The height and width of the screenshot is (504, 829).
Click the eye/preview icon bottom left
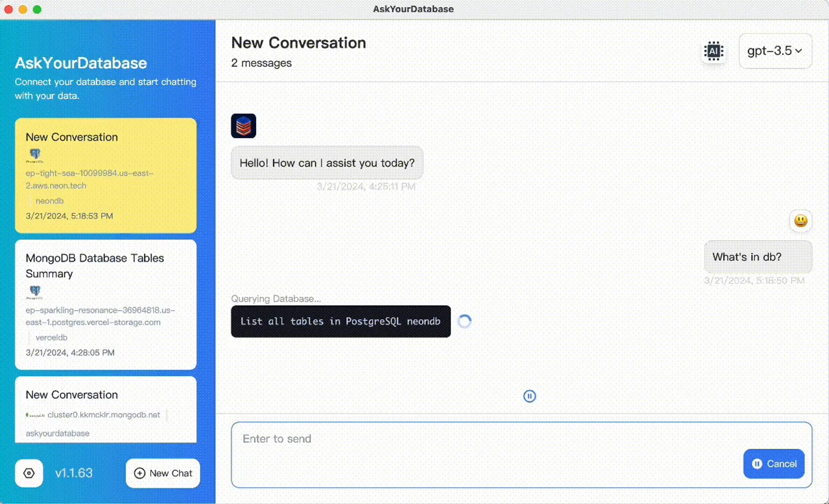coord(30,472)
